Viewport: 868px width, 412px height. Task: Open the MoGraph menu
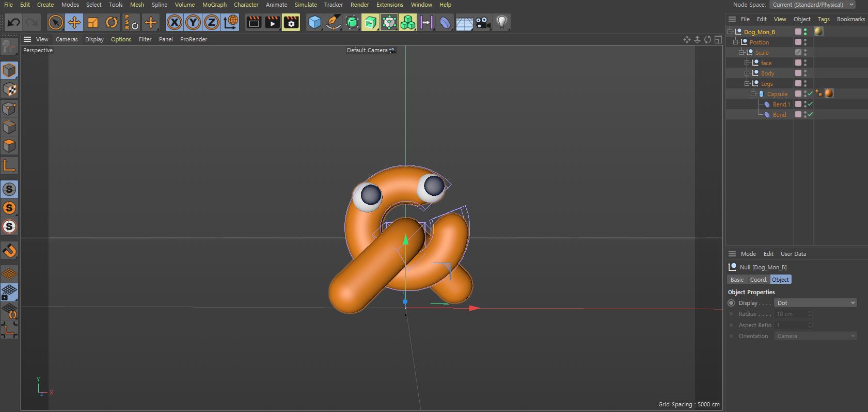tap(214, 5)
